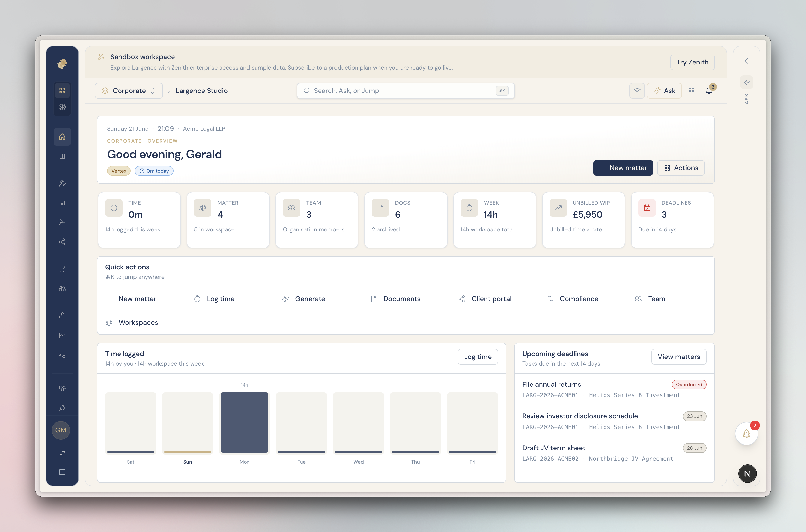
Task: Open the TEAM 3 stat card
Action: [x=317, y=220]
